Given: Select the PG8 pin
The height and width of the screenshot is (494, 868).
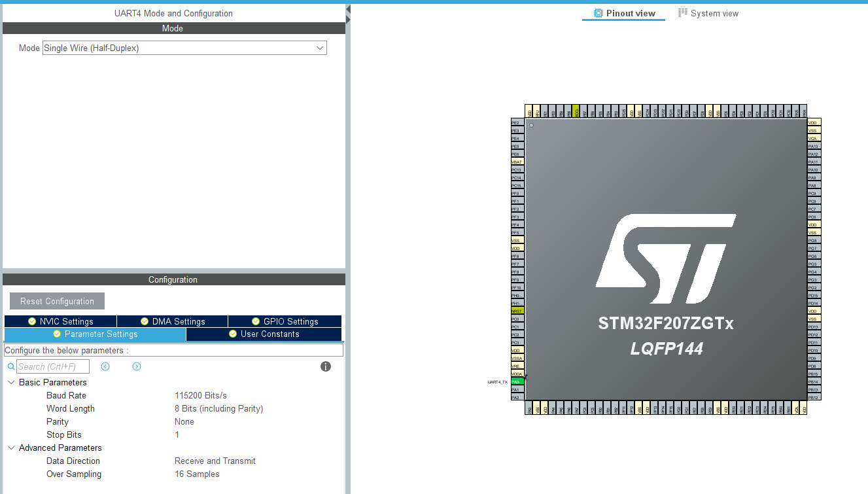Looking at the screenshot, I should click(x=814, y=240).
